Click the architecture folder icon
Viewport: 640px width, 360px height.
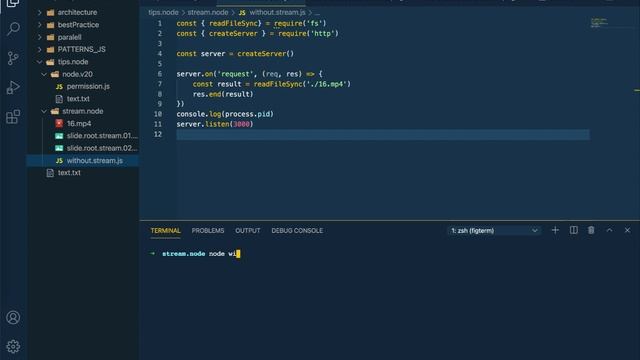click(x=50, y=13)
